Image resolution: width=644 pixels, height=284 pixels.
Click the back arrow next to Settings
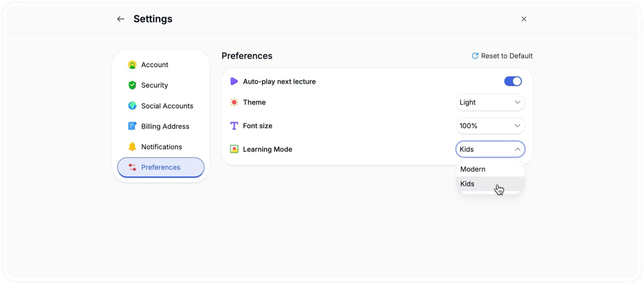(120, 19)
